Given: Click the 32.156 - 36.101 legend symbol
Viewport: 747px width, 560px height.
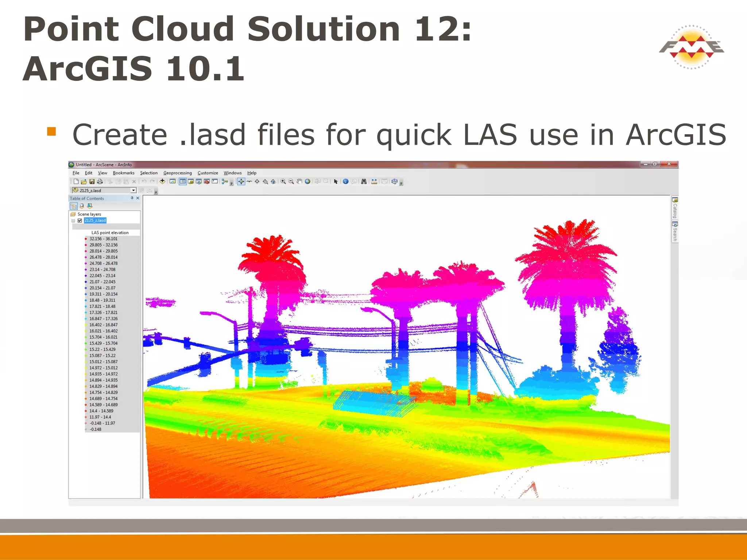Looking at the screenshot, I should (x=86, y=239).
